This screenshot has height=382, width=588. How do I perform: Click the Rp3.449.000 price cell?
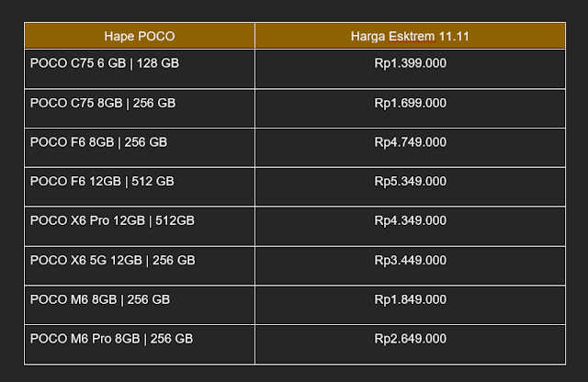click(x=411, y=261)
